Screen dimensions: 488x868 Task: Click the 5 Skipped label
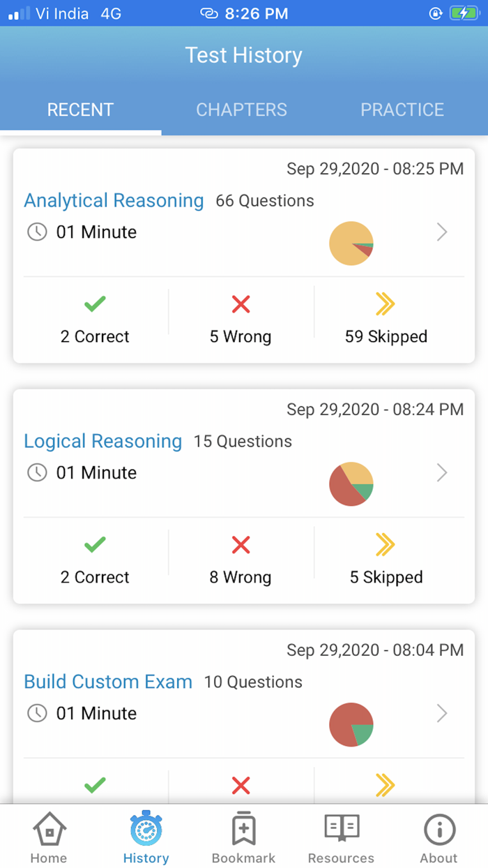point(386,577)
